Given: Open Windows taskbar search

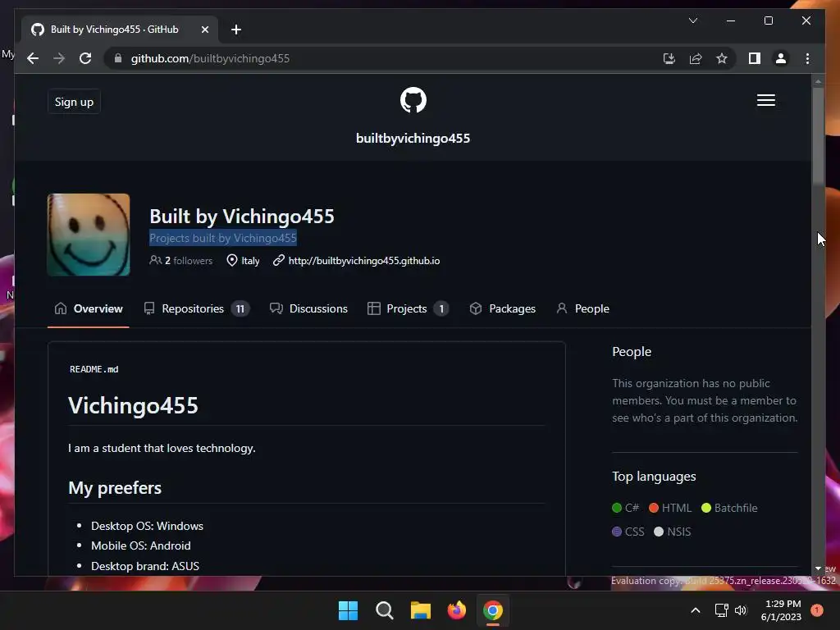Looking at the screenshot, I should pos(384,610).
